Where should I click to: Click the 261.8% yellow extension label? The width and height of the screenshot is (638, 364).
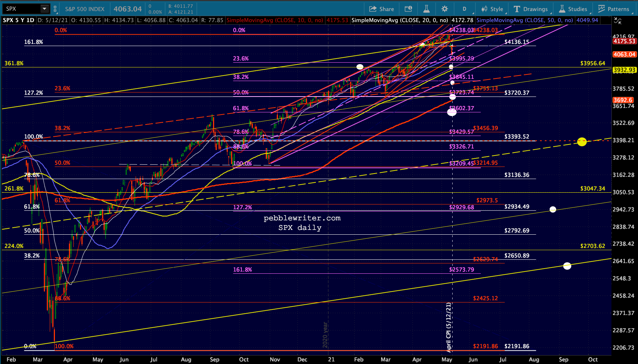click(14, 189)
